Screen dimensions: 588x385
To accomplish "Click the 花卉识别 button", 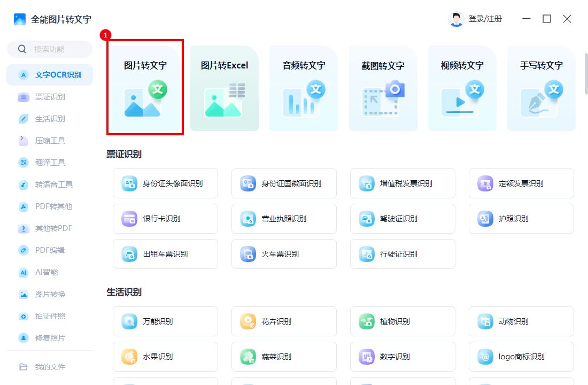I will pyautogui.click(x=284, y=321).
